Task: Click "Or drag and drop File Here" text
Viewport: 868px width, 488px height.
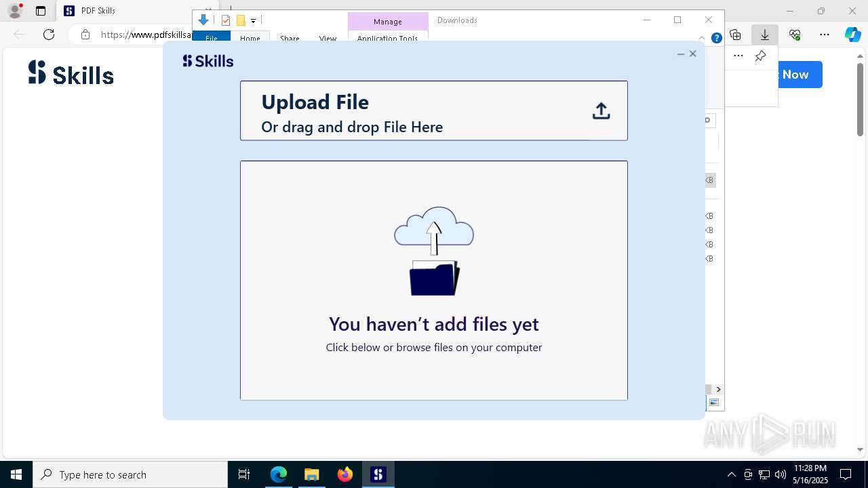Action: 352,127
